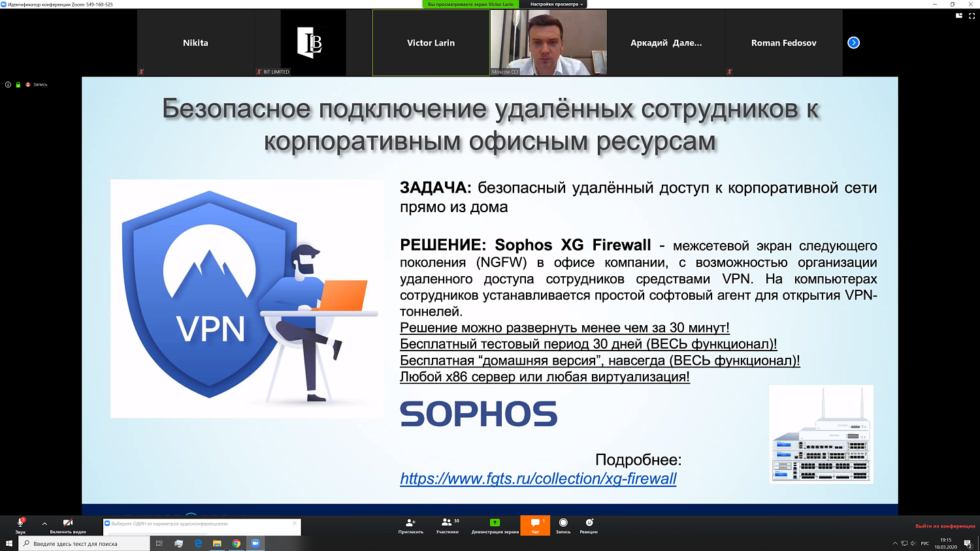Click the Zoom app icon on the taskbar

point(255,543)
